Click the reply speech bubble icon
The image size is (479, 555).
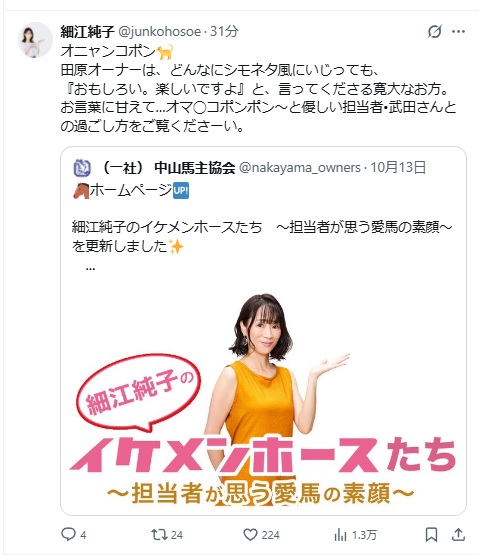pyautogui.click(x=68, y=534)
